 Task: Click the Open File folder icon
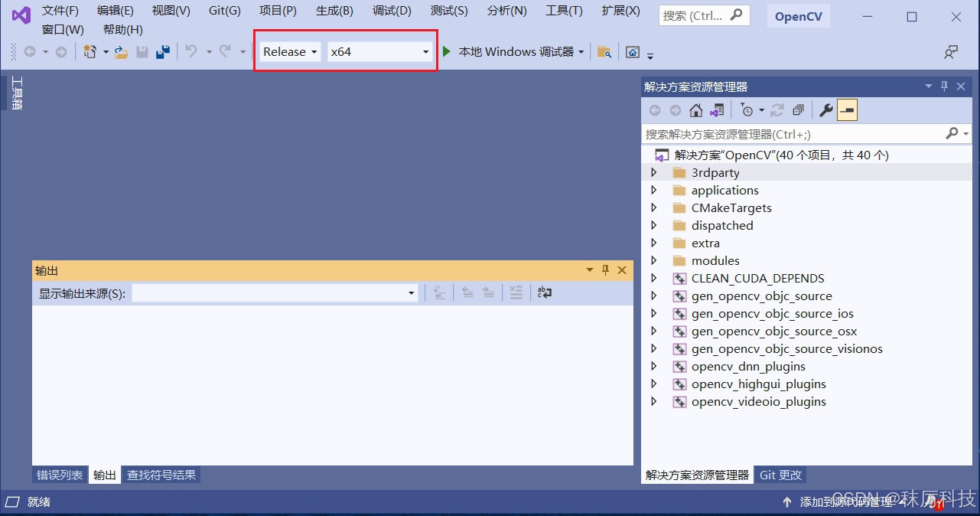click(121, 52)
